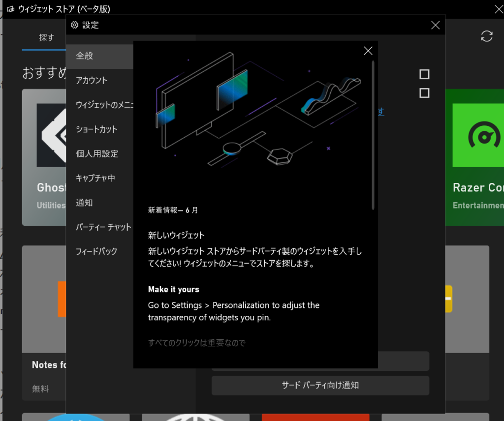Viewport: 504px width, 421px height.
Task: Click the サード パーティ向け通知 button
Action: click(x=320, y=386)
